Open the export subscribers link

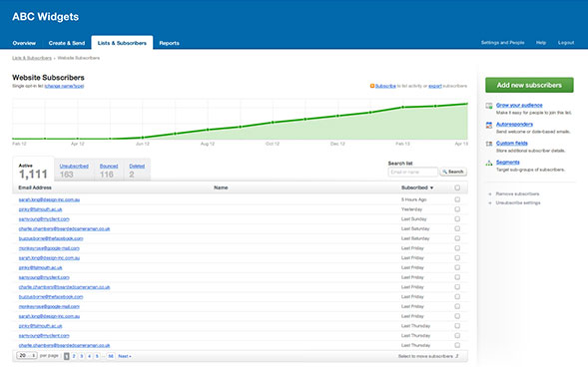click(x=435, y=86)
